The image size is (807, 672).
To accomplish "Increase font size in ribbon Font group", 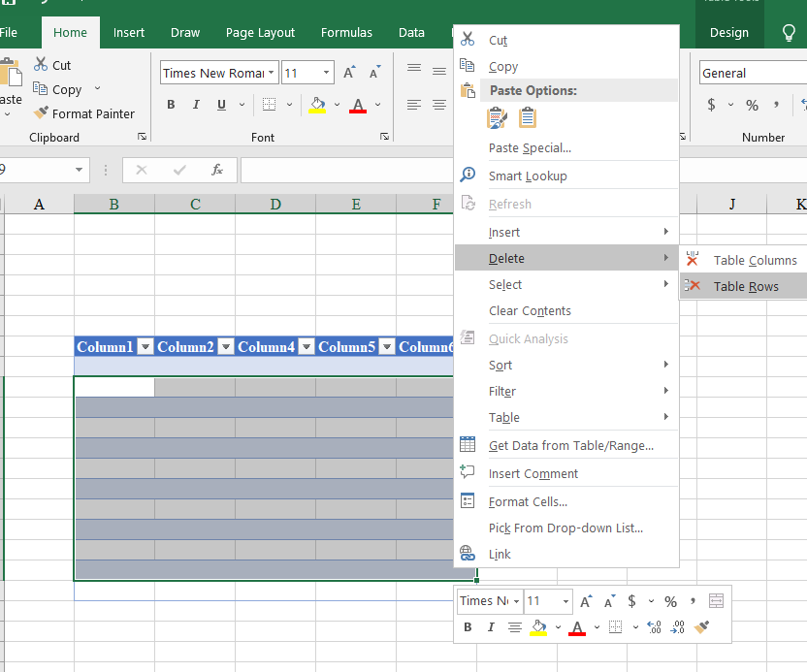I will point(349,73).
